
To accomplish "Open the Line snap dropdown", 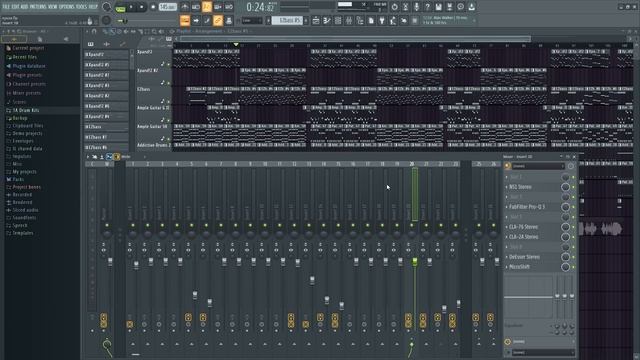I will pos(252,20).
